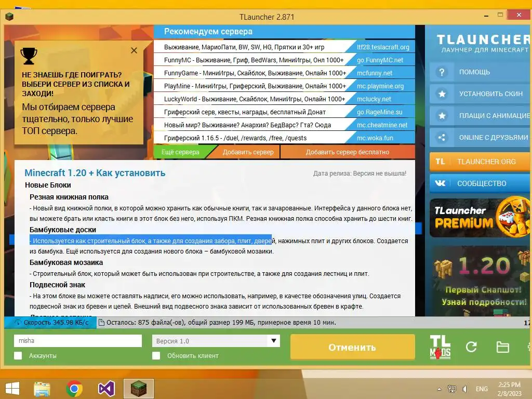532x399 pixels.
Task: Open the game folder icon
Action: [502, 347]
